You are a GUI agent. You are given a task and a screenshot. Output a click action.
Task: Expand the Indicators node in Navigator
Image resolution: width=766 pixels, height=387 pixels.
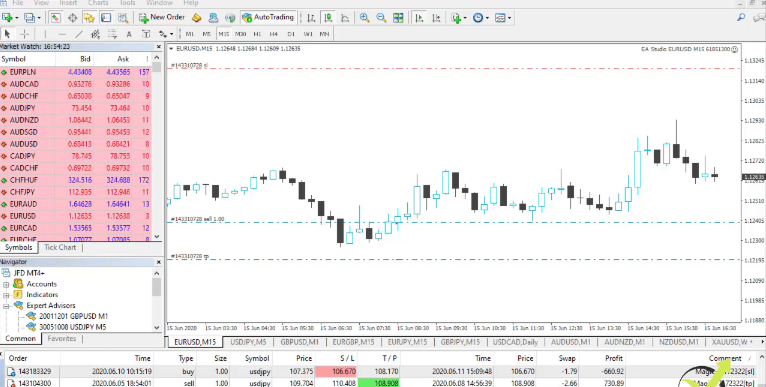[x=6, y=295]
